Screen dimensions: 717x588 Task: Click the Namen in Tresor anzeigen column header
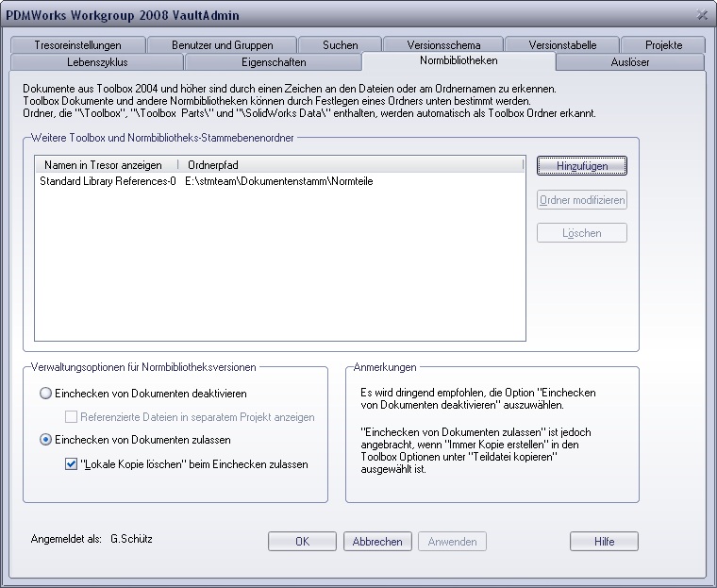[106, 165]
